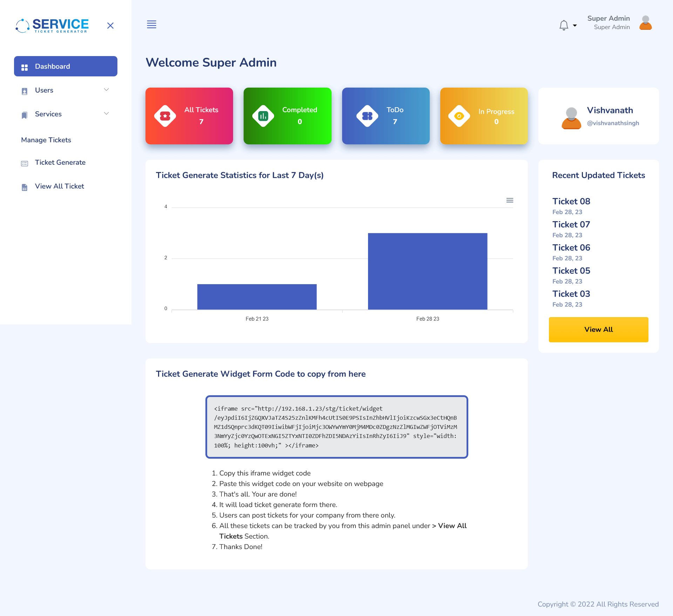Click the Vishvanath name in profile card

[x=610, y=110]
